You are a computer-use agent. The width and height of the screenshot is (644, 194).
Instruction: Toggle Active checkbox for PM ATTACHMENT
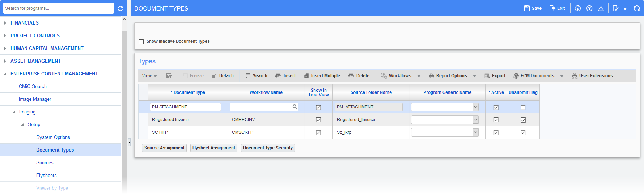pyautogui.click(x=496, y=107)
